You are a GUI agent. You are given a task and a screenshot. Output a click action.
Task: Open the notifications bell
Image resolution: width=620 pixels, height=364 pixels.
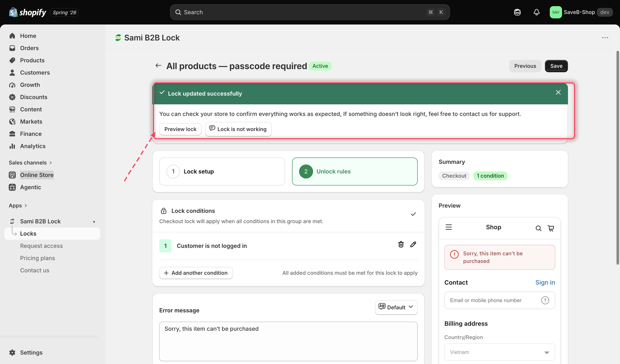click(x=536, y=12)
